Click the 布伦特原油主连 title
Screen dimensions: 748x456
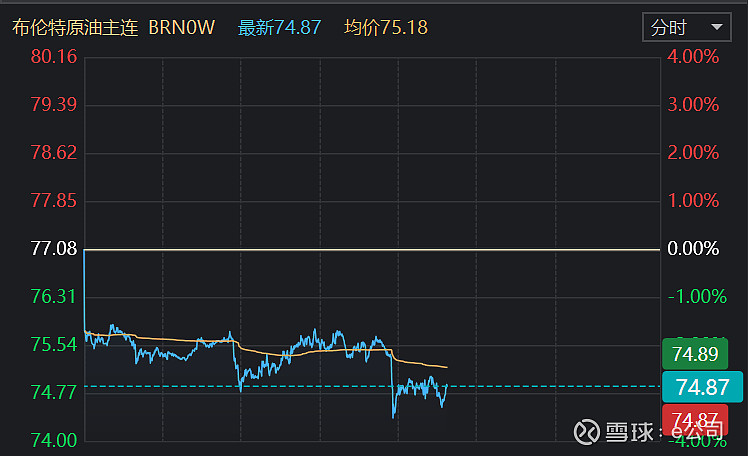tap(75, 28)
